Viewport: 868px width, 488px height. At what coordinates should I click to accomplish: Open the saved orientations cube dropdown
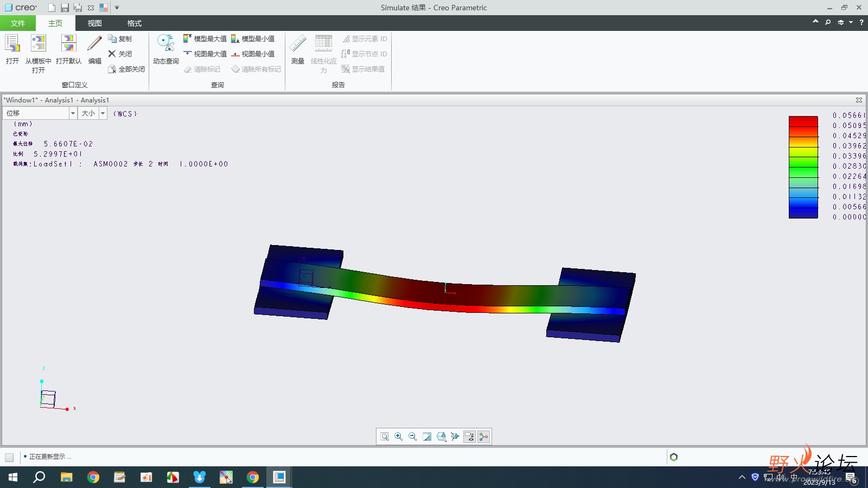tap(441, 436)
